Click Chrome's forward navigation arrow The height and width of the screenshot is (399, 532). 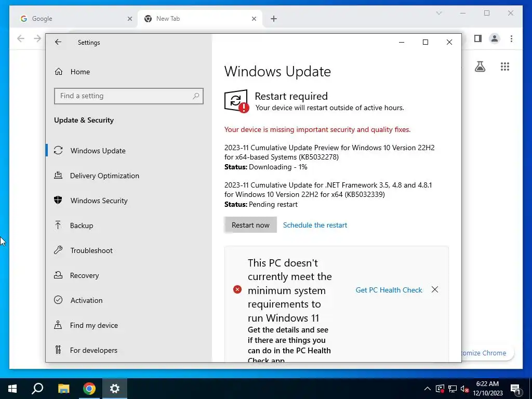[37, 38]
